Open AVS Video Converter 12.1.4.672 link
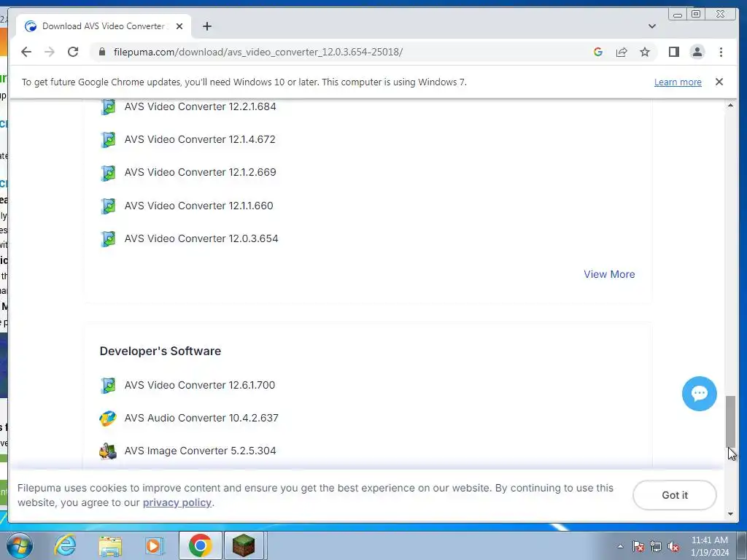Viewport: 747px width, 560px height. coord(200,139)
